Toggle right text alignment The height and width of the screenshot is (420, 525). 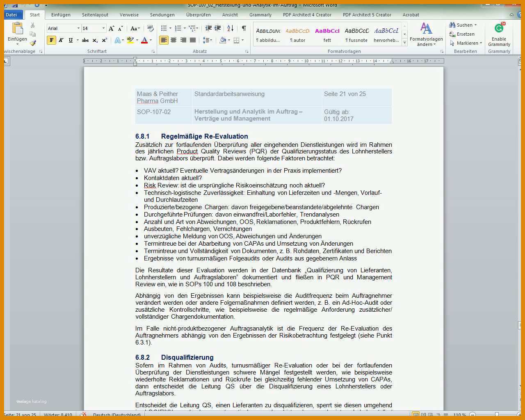(183, 40)
